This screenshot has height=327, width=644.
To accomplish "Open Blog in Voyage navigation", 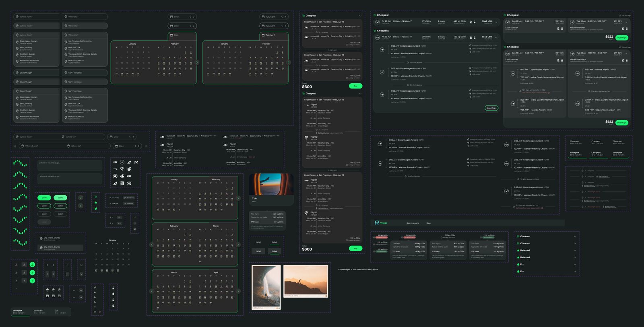I will click(x=428, y=223).
